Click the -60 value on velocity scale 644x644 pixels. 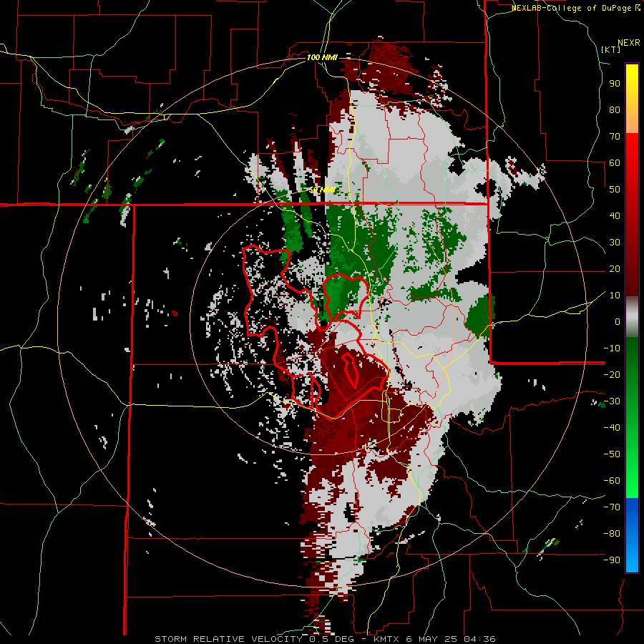612,481
